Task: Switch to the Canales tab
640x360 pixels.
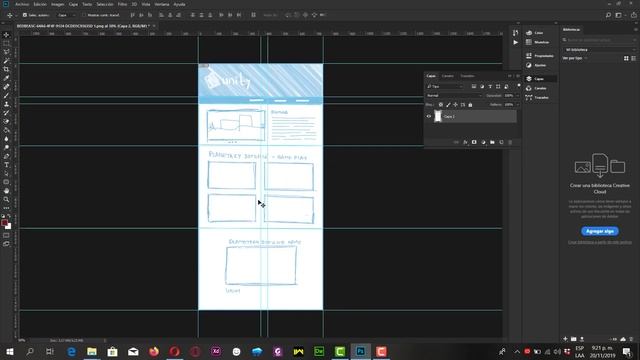Action: pyautogui.click(x=448, y=76)
